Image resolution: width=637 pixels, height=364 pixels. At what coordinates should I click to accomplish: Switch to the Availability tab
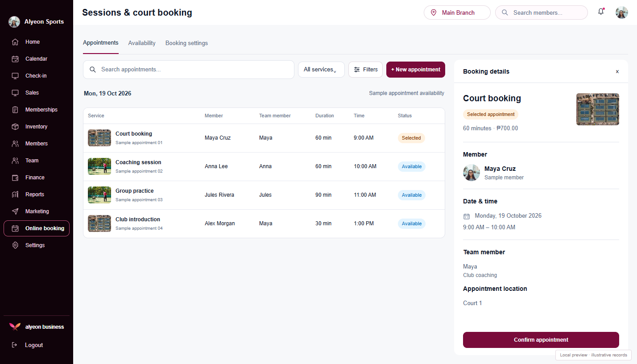click(x=142, y=43)
